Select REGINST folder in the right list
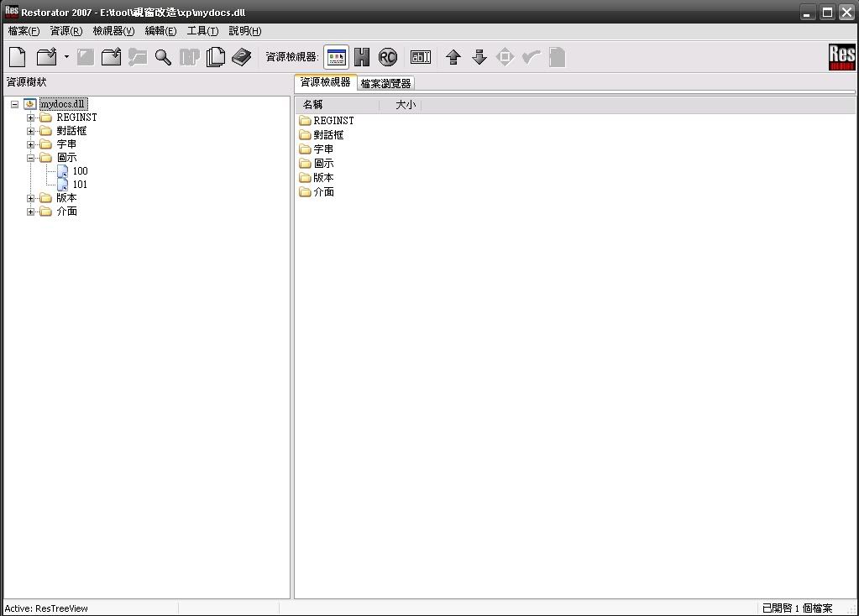The image size is (859, 616). pos(327,121)
